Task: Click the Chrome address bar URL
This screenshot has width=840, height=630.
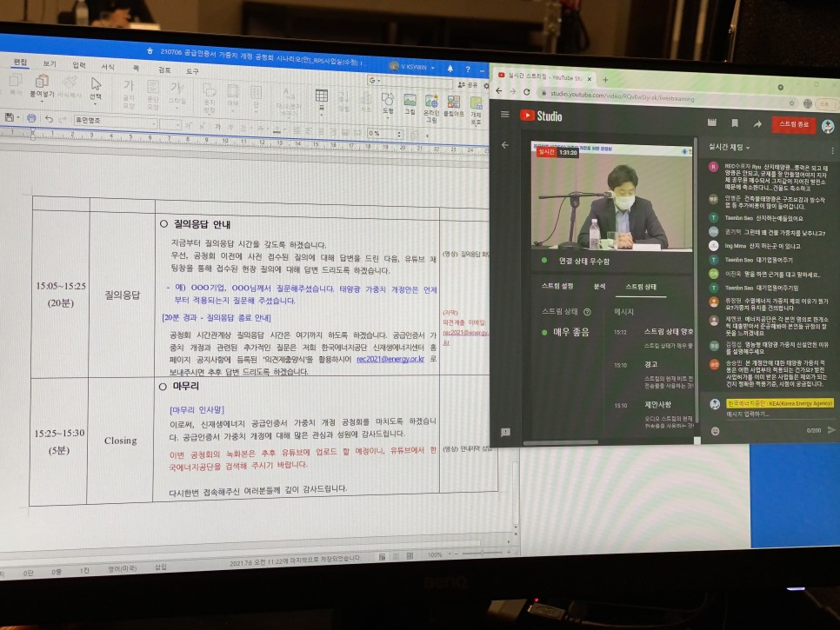Action: coord(623,96)
